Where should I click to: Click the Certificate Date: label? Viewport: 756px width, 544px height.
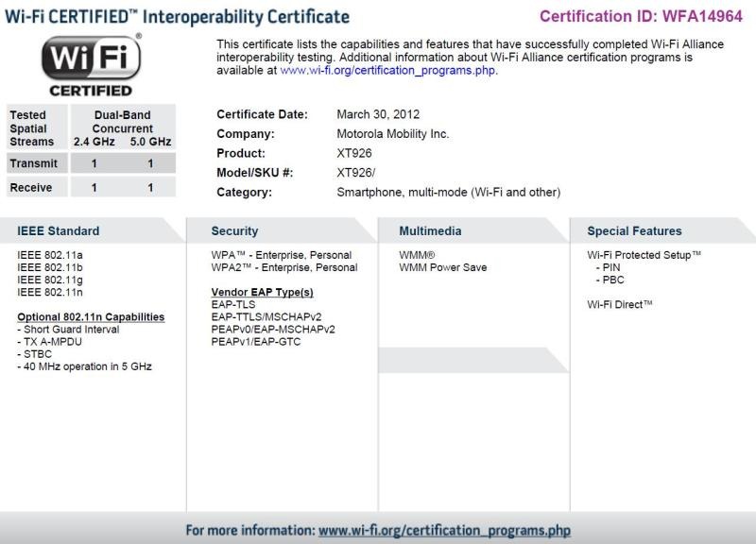(262, 114)
